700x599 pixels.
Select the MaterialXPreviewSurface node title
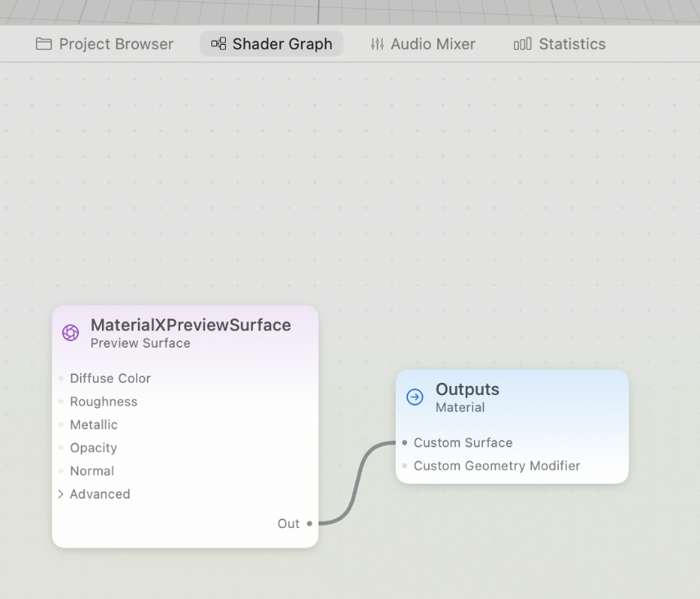point(191,325)
